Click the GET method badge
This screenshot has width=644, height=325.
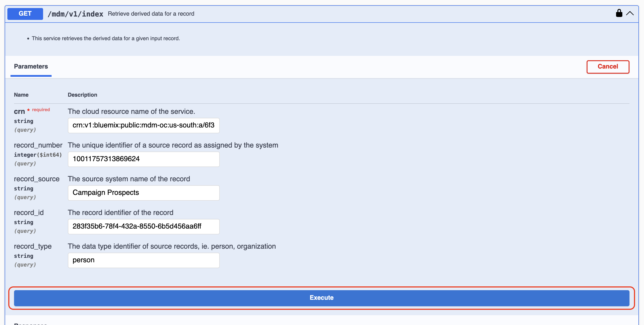[x=25, y=14]
